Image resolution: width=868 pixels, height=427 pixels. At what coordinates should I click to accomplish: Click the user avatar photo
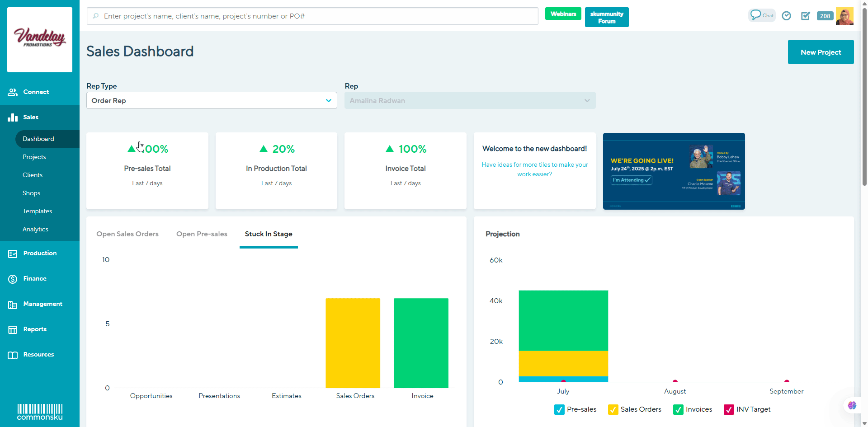tap(844, 16)
